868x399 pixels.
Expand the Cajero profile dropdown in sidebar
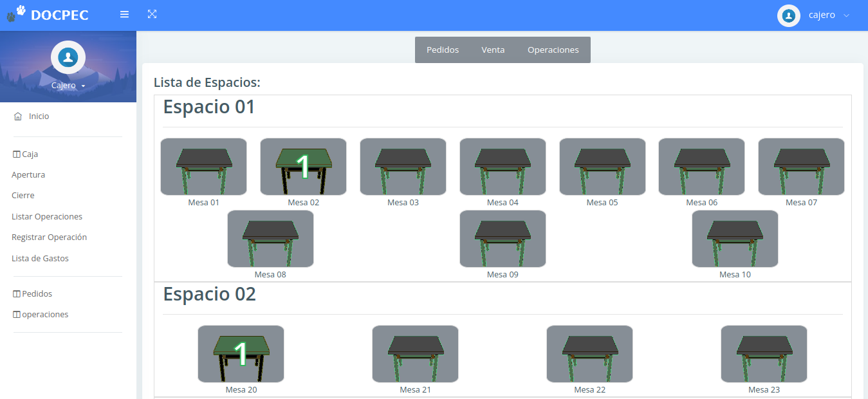[x=68, y=86]
